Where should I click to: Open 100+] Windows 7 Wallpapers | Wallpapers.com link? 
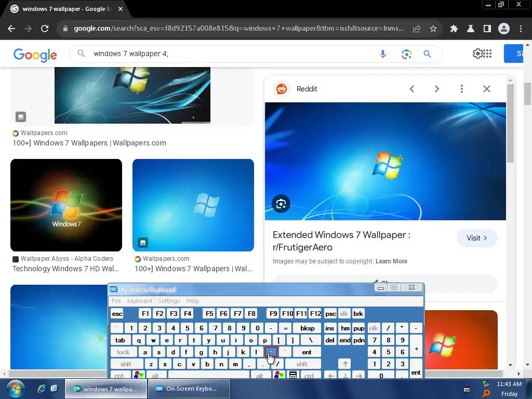click(89, 143)
